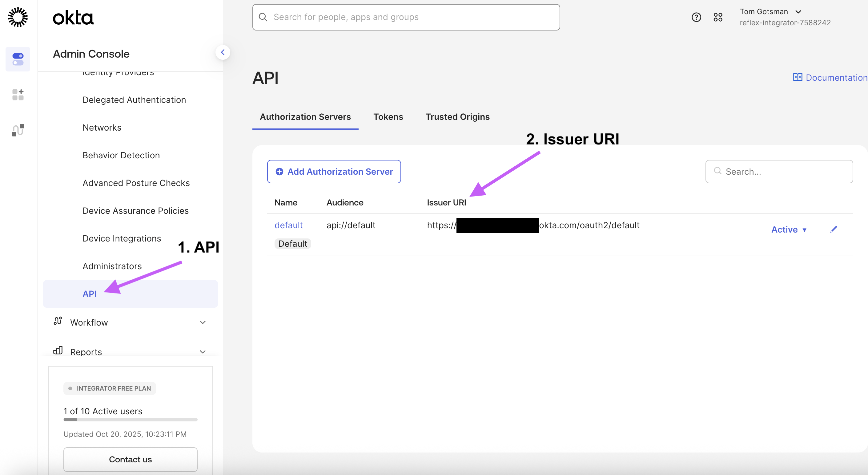Open the default authorization server link
This screenshot has width=868, height=475.
[x=288, y=225]
